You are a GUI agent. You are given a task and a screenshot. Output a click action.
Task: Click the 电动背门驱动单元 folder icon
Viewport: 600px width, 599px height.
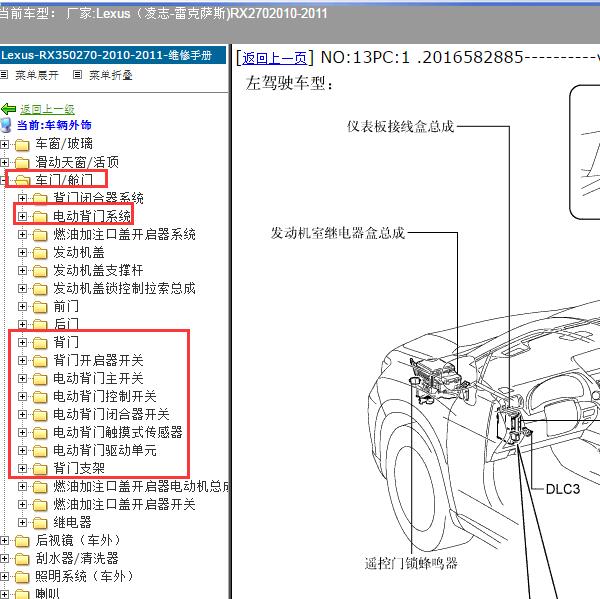point(40,450)
